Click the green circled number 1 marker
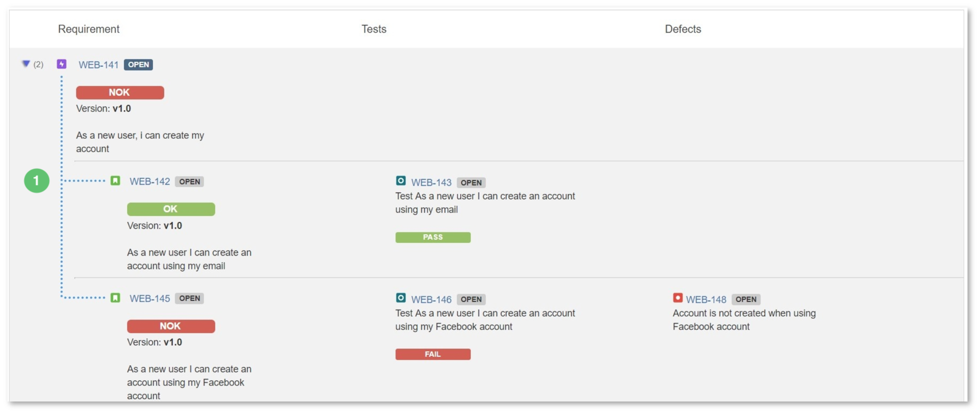 [x=36, y=180]
